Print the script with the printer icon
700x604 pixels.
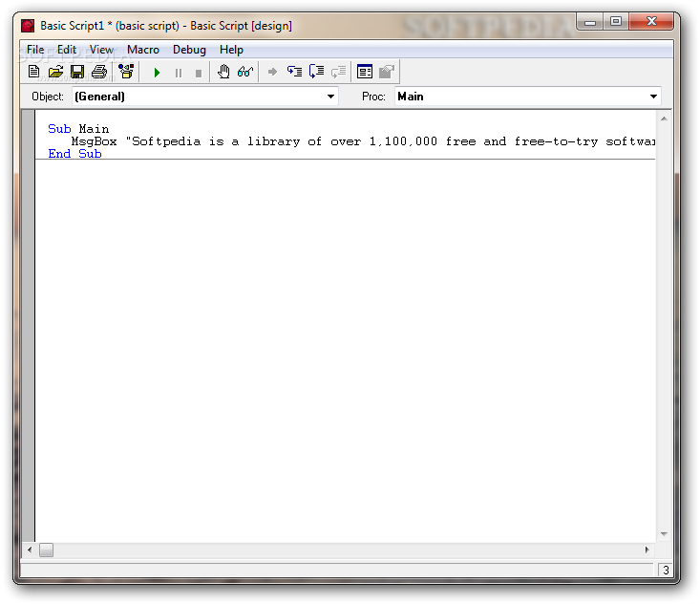99,72
